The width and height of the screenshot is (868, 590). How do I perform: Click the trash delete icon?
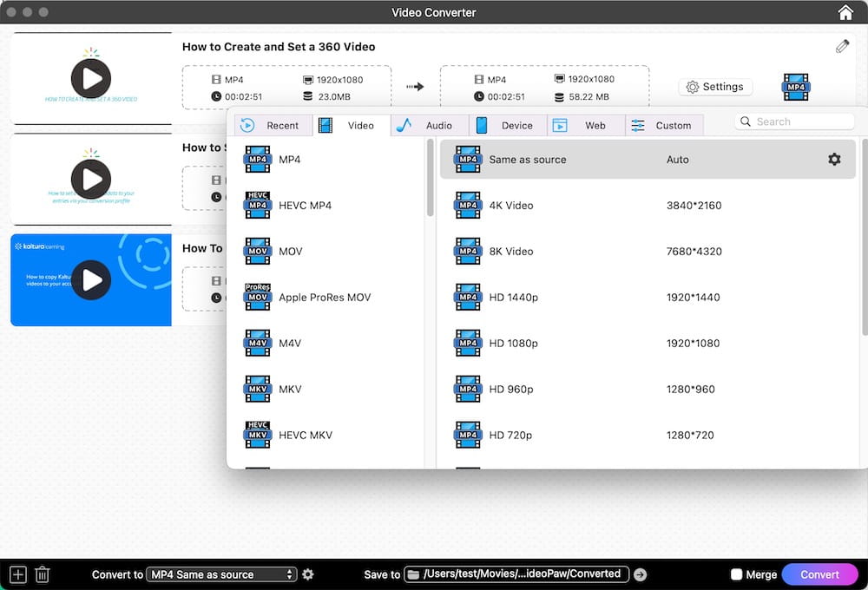pos(42,574)
